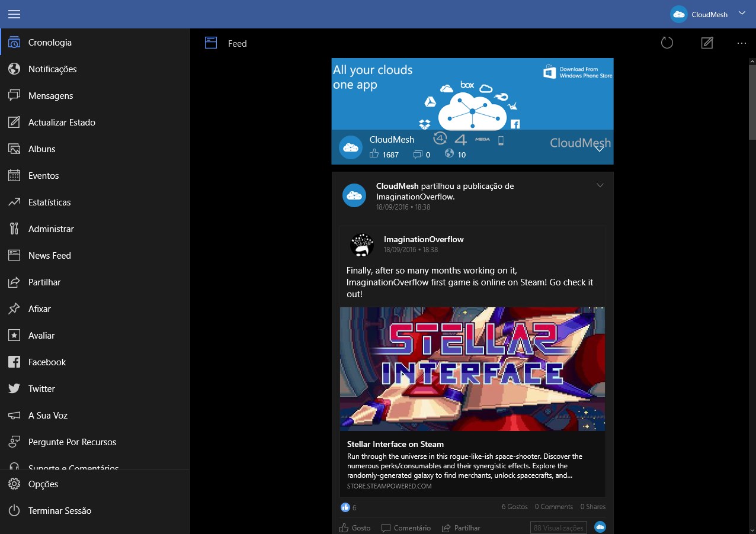Start a new post via the pencil icon
Screen dimensions: 756x534
(707, 43)
